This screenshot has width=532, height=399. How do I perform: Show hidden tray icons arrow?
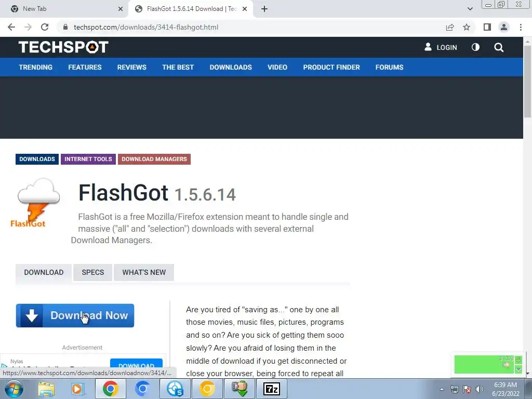click(442, 389)
